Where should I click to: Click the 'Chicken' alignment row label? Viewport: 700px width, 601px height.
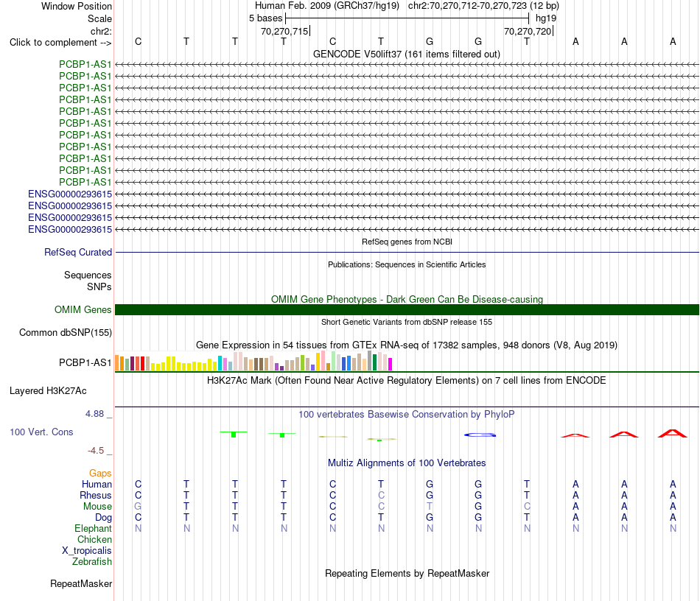point(94,539)
